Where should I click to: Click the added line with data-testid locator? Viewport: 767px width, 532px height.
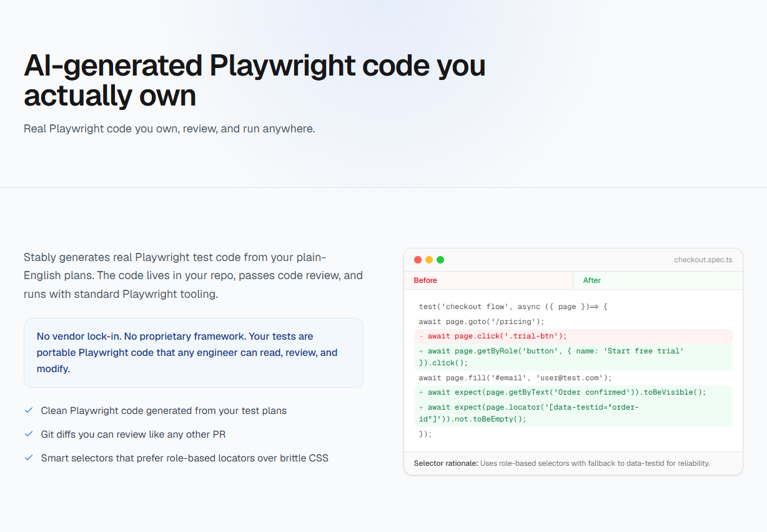[x=573, y=413]
